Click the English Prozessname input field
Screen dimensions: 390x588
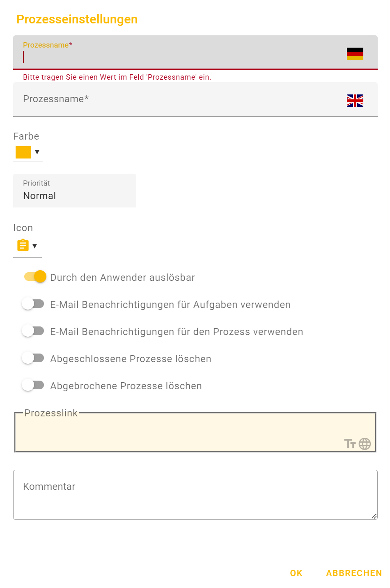(181, 99)
